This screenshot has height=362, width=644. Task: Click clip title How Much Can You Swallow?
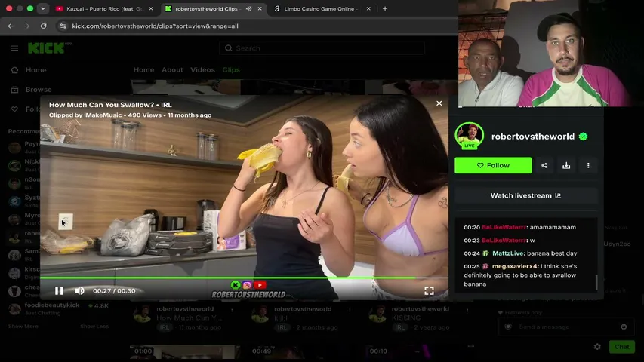click(101, 105)
